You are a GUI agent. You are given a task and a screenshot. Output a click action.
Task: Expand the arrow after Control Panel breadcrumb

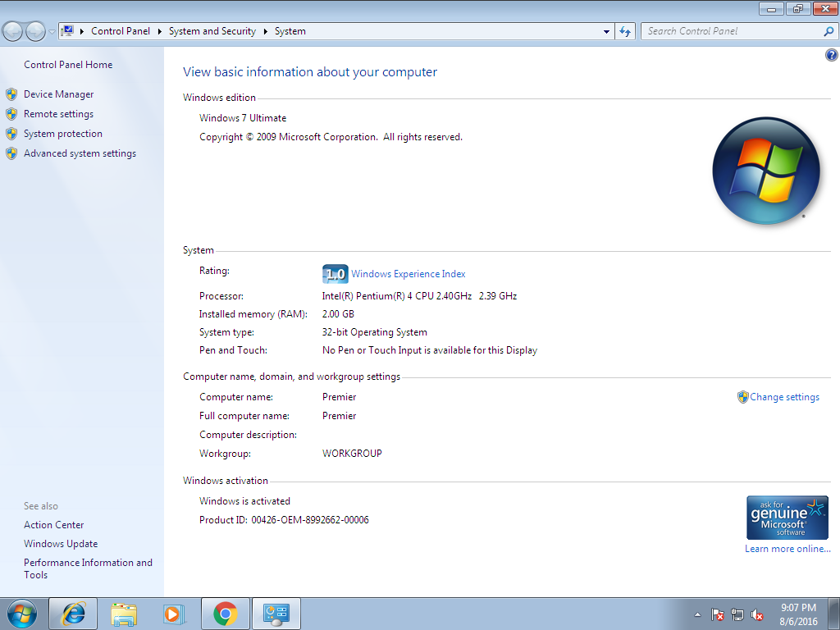tap(160, 32)
